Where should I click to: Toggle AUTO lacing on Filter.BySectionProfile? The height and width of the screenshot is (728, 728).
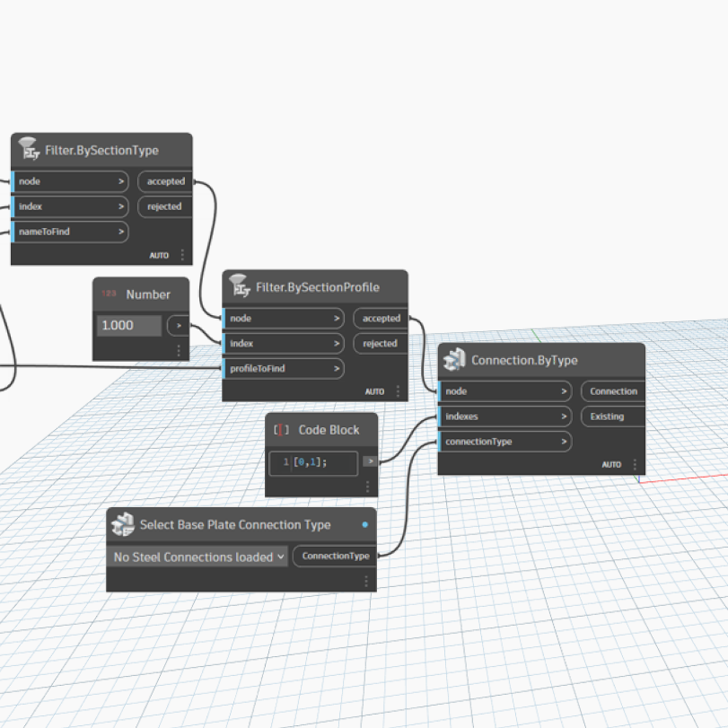click(x=374, y=392)
